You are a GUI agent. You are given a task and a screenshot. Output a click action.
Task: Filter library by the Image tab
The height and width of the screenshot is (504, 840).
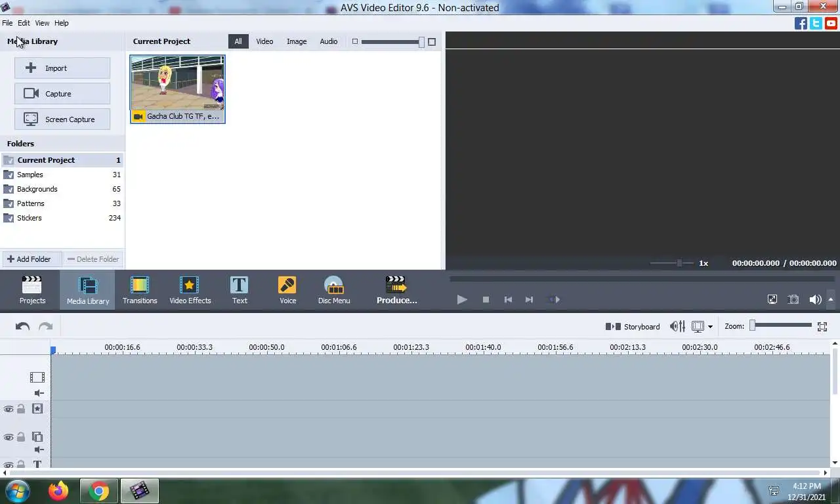(297, 41)
